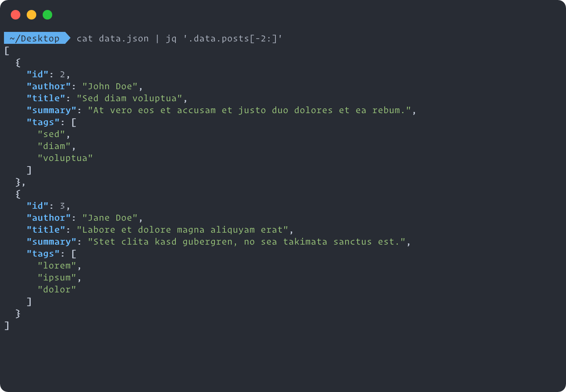Click the "id": 3 key of the second post

(38, 206)
